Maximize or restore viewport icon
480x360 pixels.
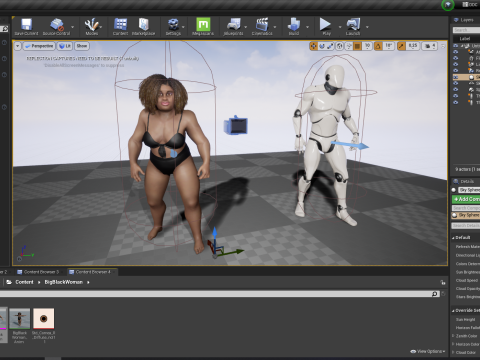pyautogui.click(x=443, y=46)
